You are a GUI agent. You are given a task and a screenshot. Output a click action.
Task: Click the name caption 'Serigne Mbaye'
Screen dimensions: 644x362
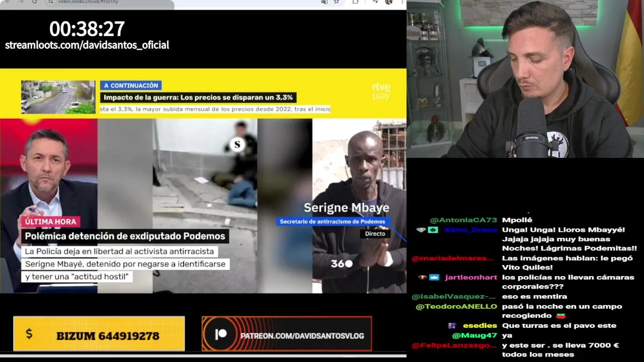pos(347,208)
